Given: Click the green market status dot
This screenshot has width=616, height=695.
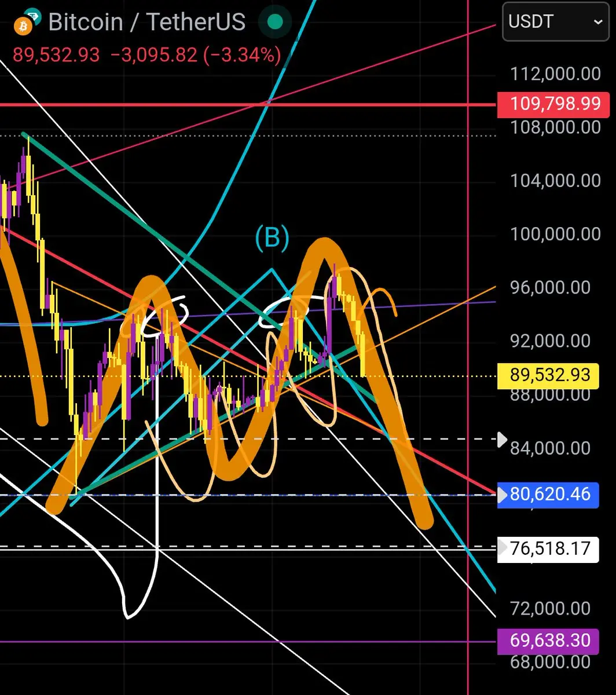Looking at the screenshot, I should click(x=275, y=22).
